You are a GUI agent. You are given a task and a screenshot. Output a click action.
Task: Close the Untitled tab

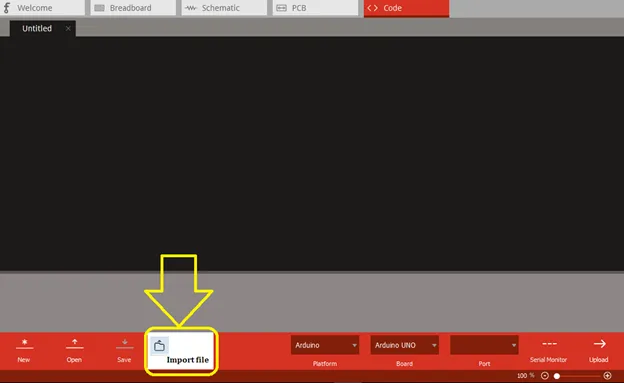click(x=68, y=29)
